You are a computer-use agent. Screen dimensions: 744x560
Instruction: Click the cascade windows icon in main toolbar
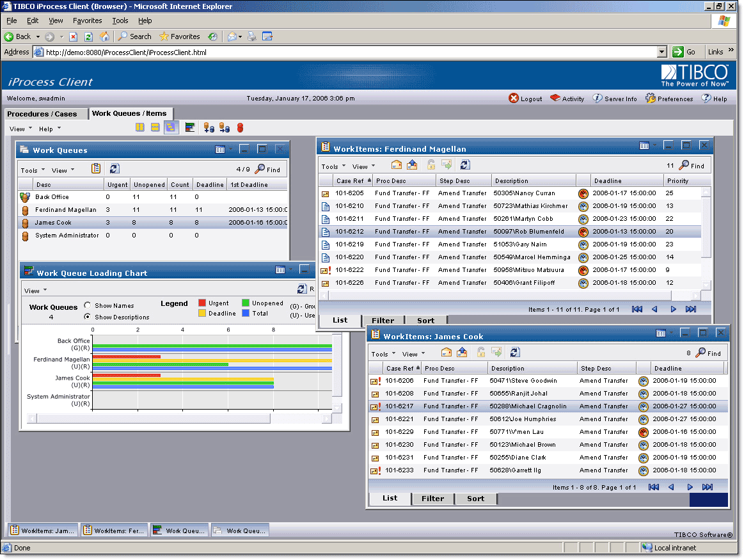171,127
